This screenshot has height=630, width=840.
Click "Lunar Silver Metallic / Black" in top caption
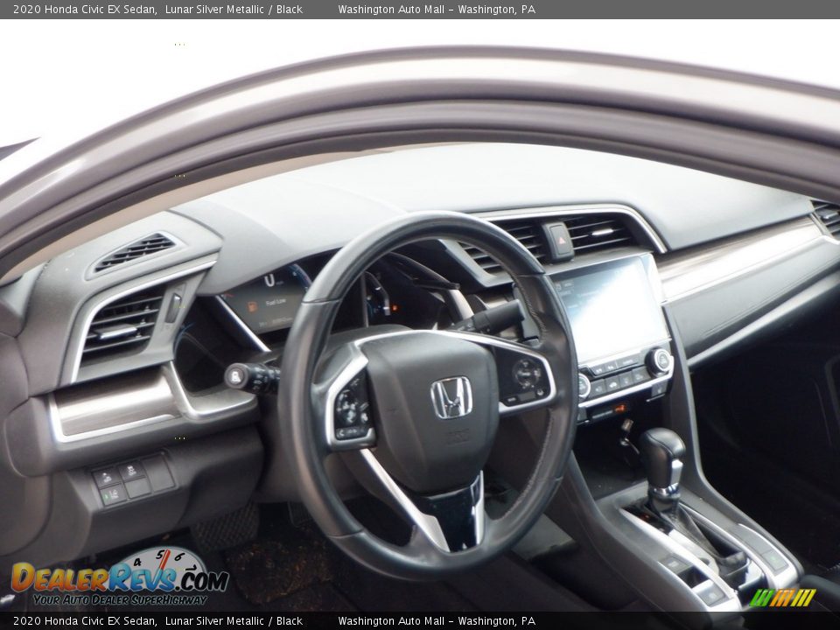(x=234, y=9)
